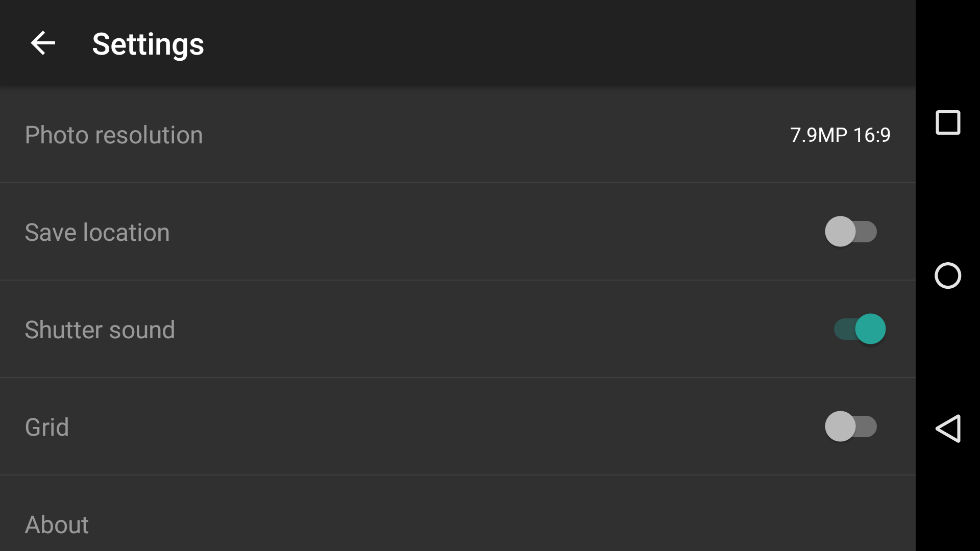Tap the Save location label text
This screenshot has height=551, width=980.
(97, 233)
